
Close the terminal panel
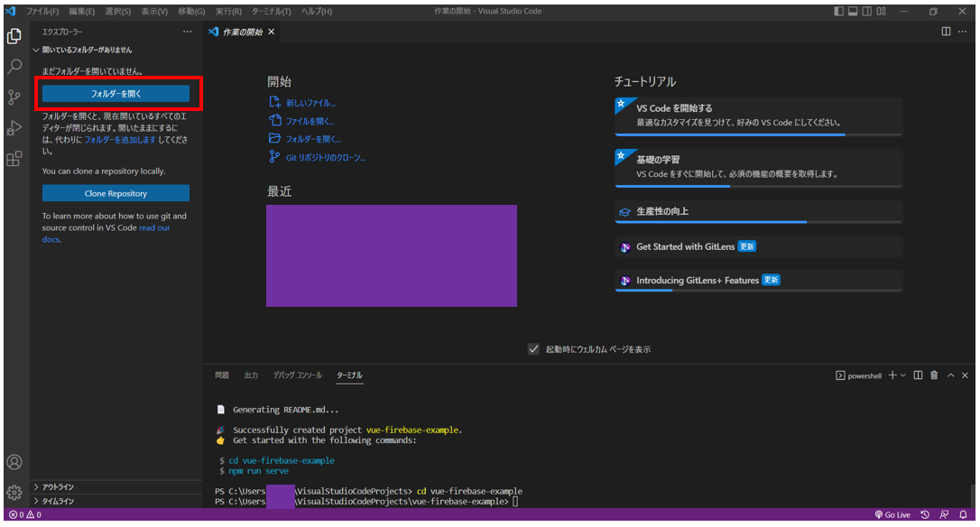[x=965, y=375]
